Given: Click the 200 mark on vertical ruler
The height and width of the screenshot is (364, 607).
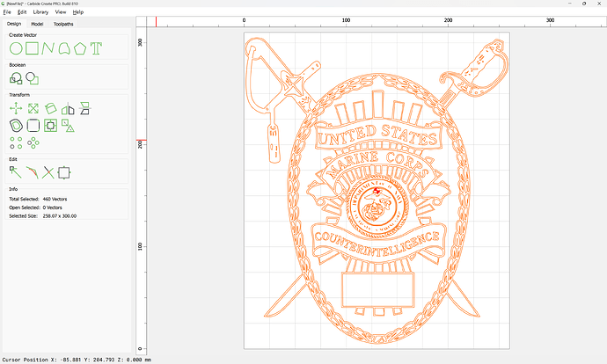Looking at the screenshot, I should (140, 145).
